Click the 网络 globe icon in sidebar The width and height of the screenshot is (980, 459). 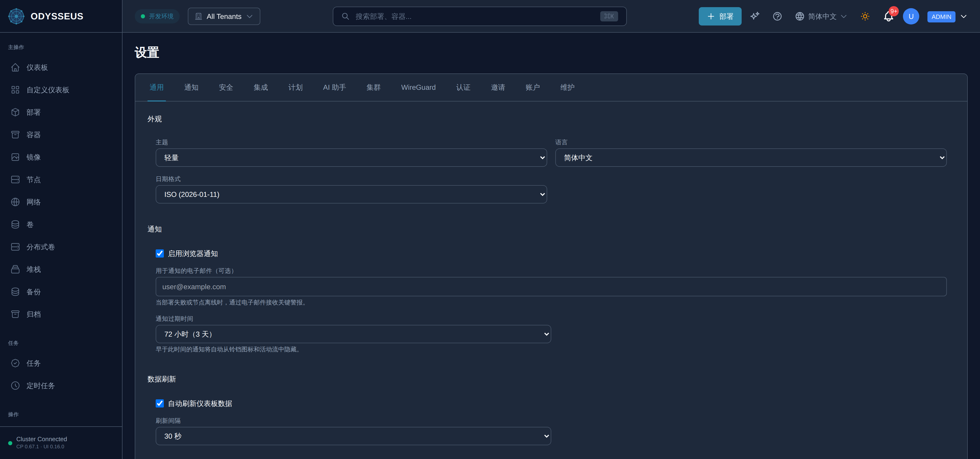(x=15, y=202)
